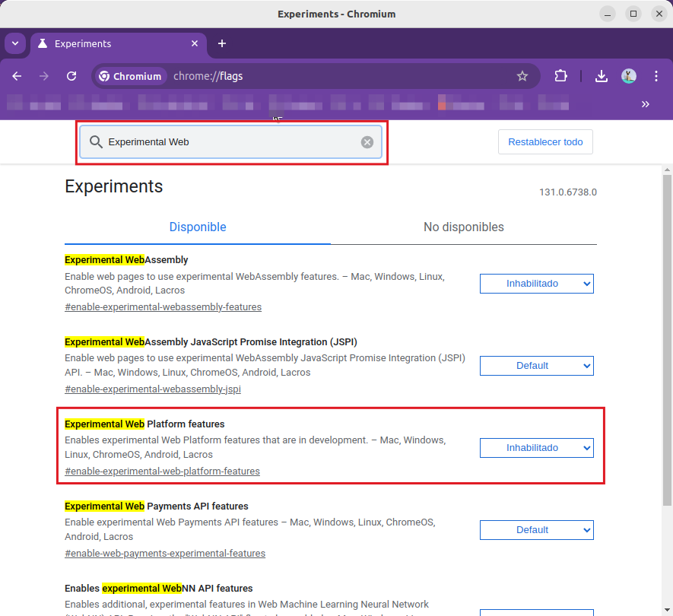
Task: Click the Enables experimental WebNN API features title
Action: (x=159, y=588)
